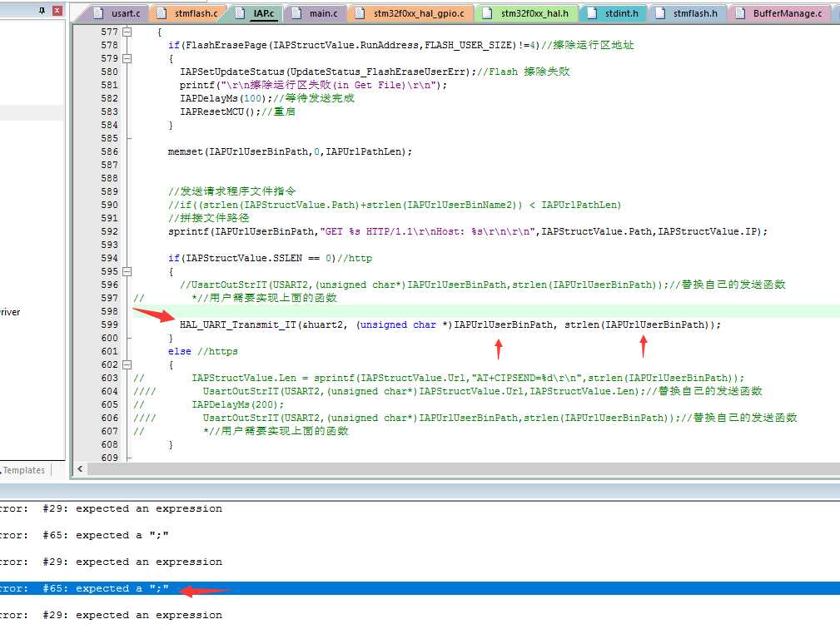Click line number 599 in the margin
The height and width of the screenshot is (629, 840).
[x=109, y=324]
